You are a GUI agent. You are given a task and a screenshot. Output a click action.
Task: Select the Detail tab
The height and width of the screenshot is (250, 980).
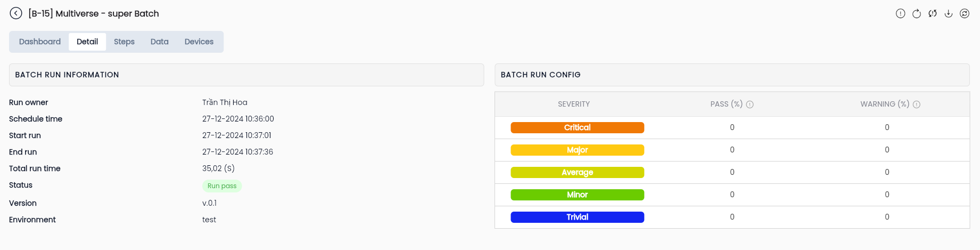87,42
